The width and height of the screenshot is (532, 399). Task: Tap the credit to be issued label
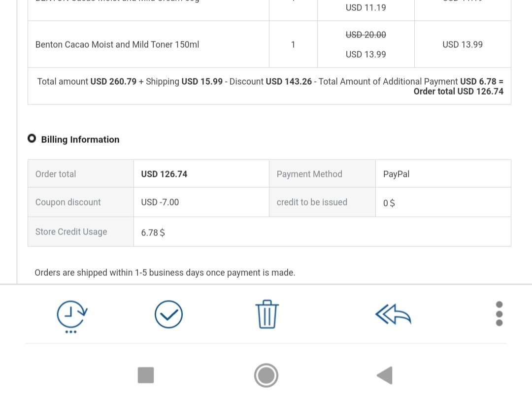312,202
